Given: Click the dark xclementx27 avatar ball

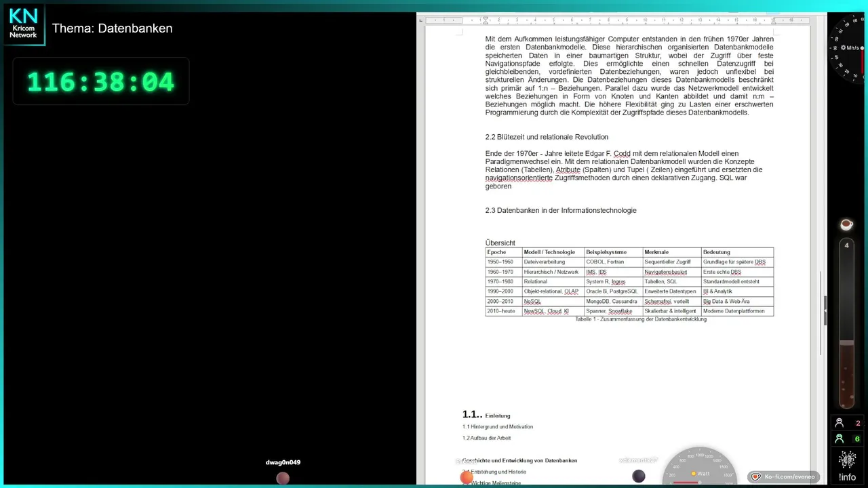Looking at the screenshot, I should tap(639, 476).
